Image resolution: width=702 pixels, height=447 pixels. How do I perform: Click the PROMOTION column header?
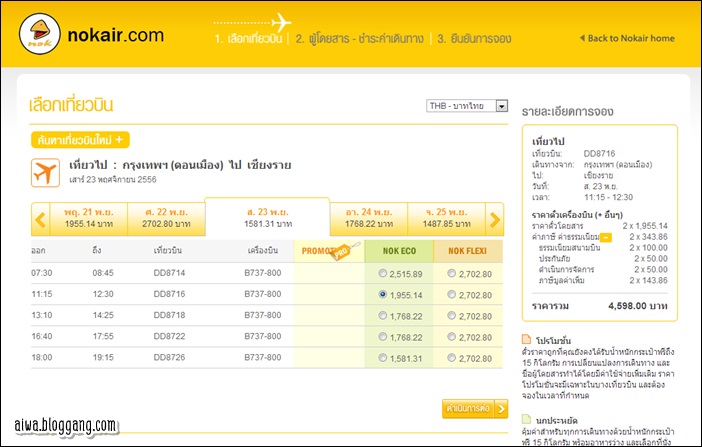point(329,251)
